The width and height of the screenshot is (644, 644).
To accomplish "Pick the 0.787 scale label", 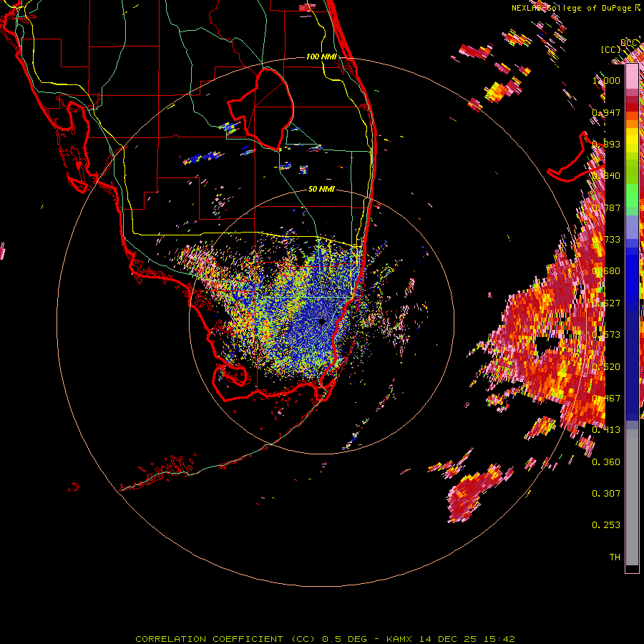I will pyautogui.click(x=606, y=208).
